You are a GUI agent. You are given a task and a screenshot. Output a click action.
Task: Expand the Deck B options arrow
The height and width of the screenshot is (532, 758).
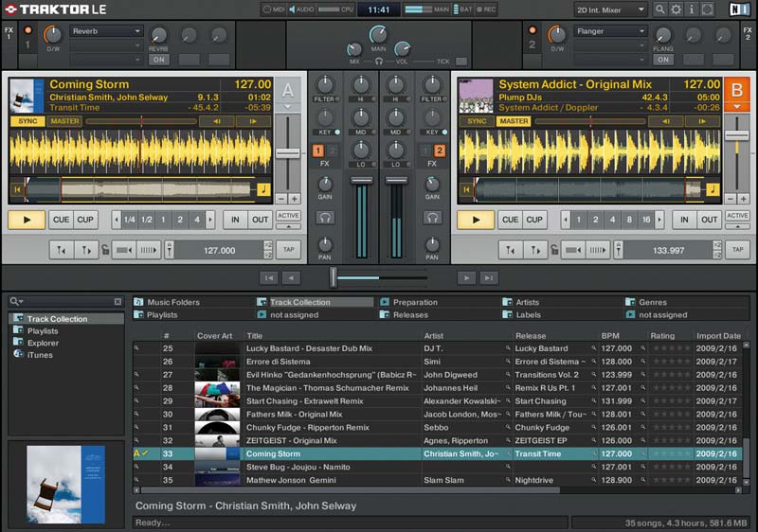pos(736,107)
